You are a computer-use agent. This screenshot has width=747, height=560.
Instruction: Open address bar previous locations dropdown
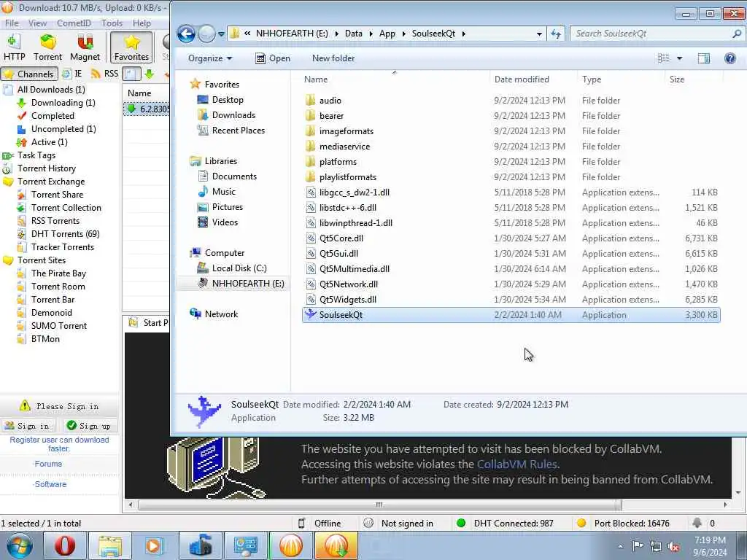pos(539,34)
